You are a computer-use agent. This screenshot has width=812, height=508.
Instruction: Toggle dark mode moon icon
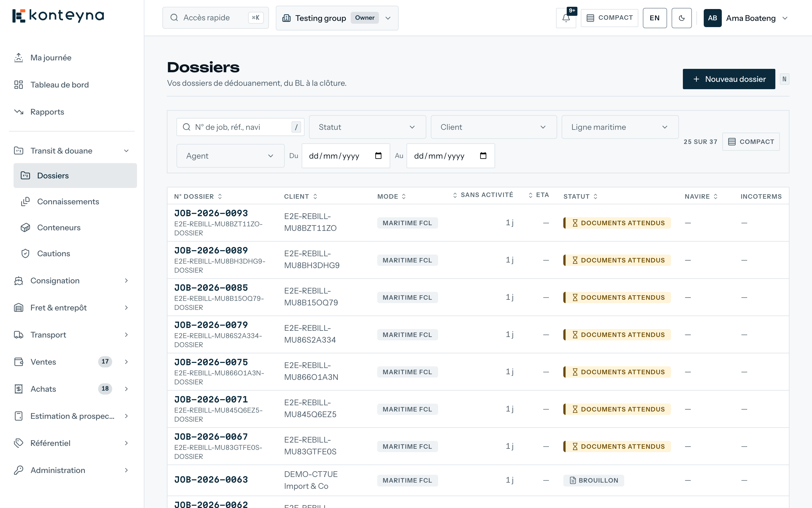[x=681, y=18]
